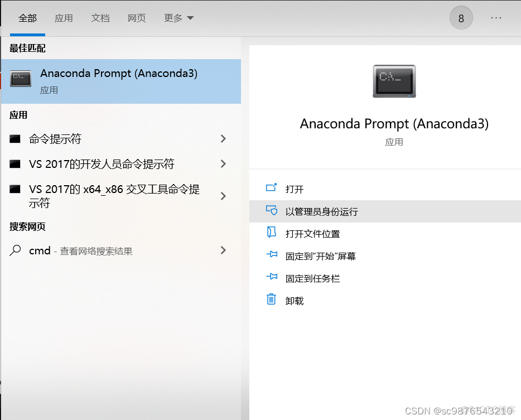Switch to the 网页 tab

pyautogui.click(x=137, y=18)
